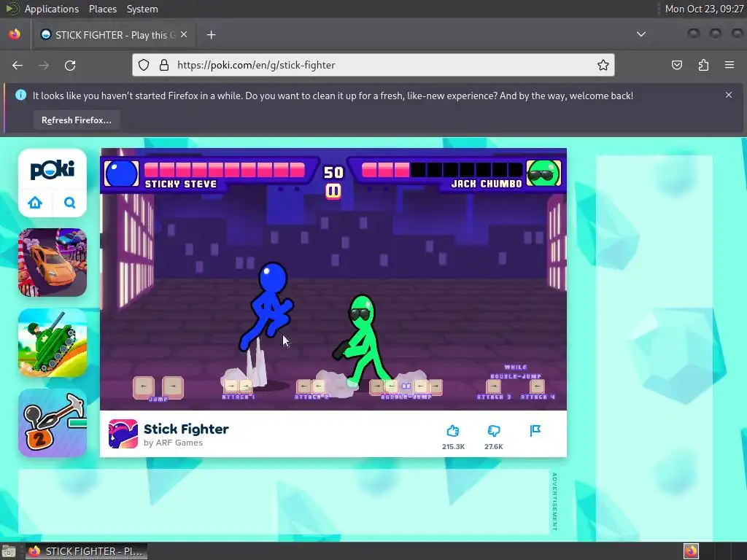Open the Places menu
Viewport: 747px width, 560px height.
tap(103, 9)
